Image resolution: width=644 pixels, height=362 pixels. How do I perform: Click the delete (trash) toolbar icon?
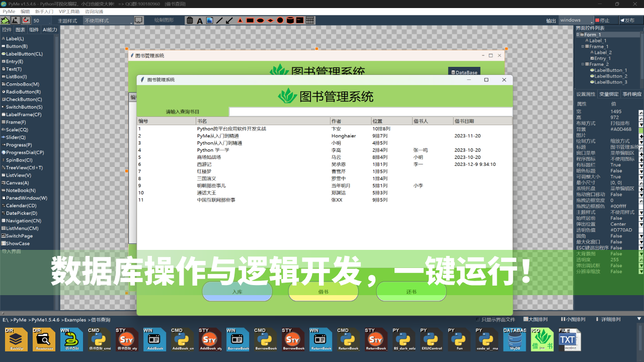[190, 20]
